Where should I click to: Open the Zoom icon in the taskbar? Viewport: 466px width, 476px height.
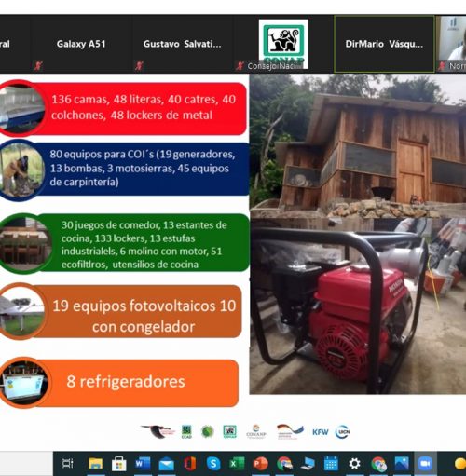tap(425, 464)
